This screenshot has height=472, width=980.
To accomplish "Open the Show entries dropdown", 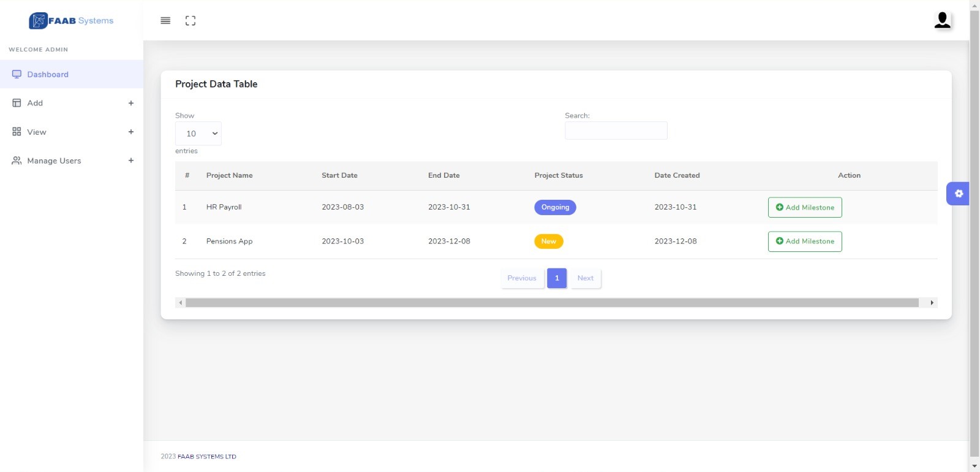I will click(198, 134).
